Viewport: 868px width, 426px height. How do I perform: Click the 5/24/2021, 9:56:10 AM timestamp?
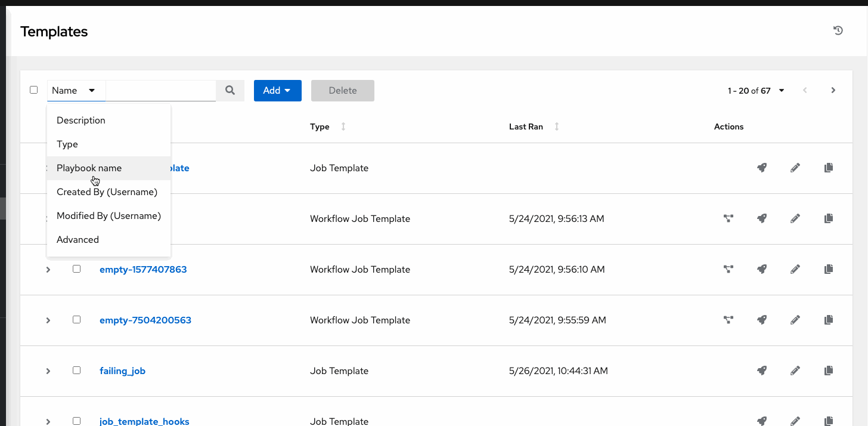(x=557, y=270)
